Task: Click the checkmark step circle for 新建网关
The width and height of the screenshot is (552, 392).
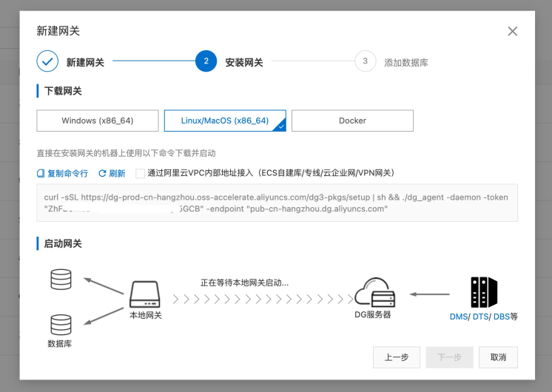Action: 47,61
